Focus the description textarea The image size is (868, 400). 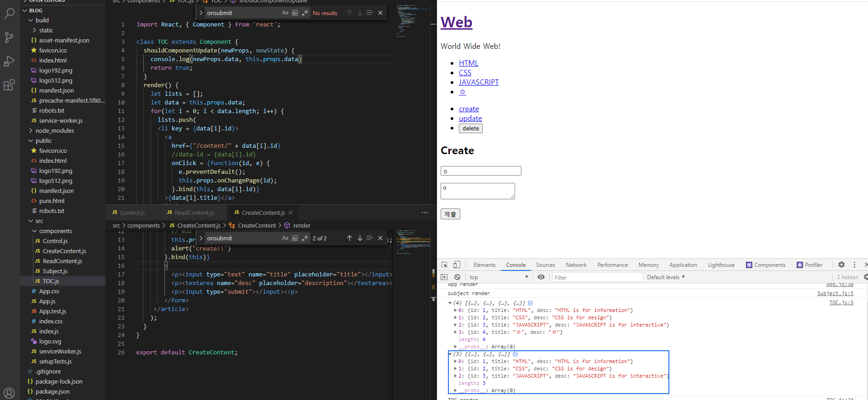(x=478, y=191)
